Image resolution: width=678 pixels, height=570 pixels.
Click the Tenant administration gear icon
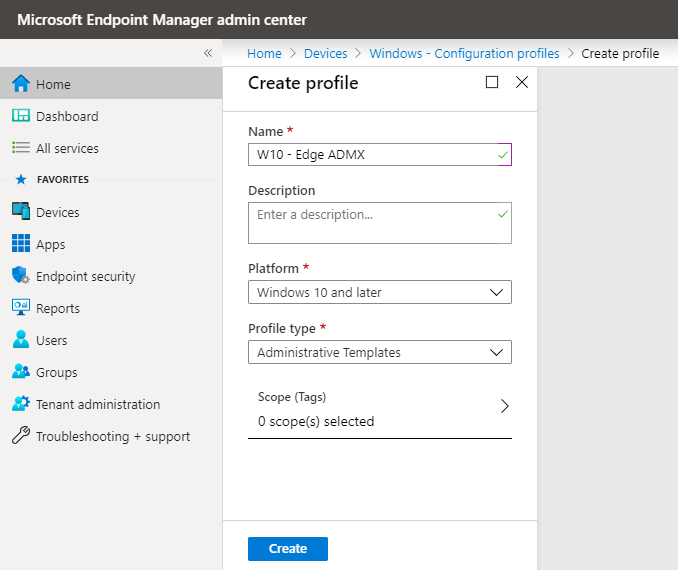click(x=21, y=403)
